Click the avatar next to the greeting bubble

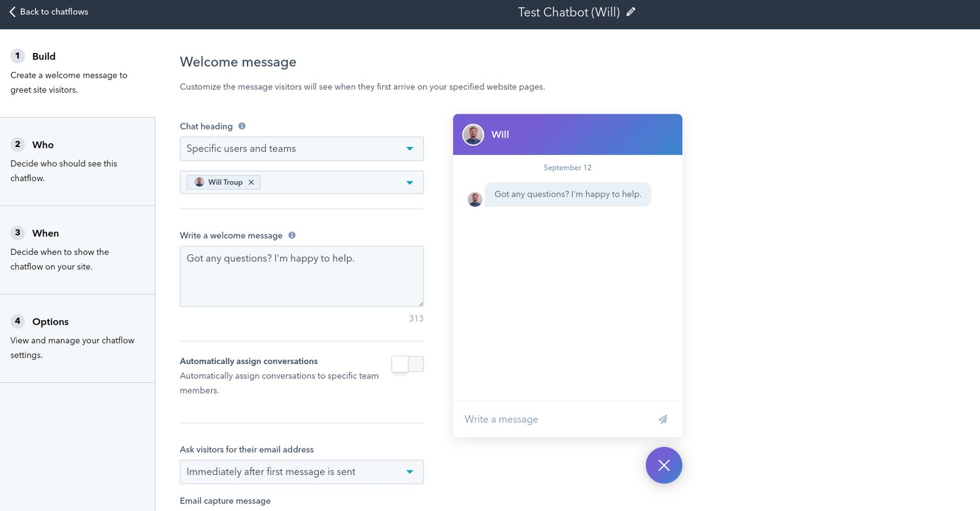[474, 199]
